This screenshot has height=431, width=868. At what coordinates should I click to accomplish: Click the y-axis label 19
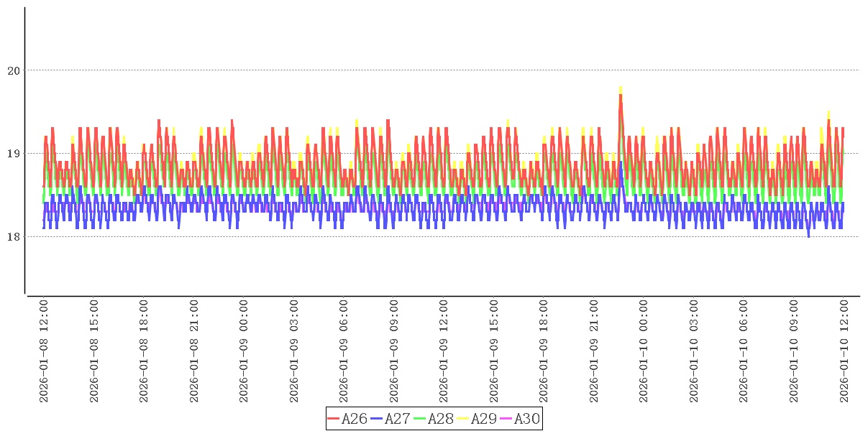click(x=14, y=154)
